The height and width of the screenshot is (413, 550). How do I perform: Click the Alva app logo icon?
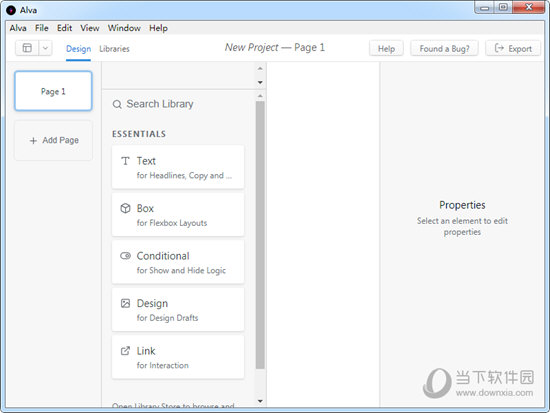pyautogui.click(x=11, y=10)
